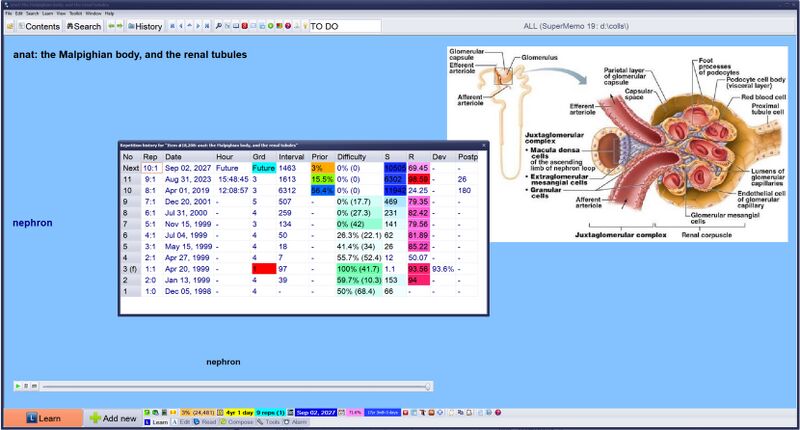
Task: Start learning with the orange Learn button
Action: click(x=43, y=418)
